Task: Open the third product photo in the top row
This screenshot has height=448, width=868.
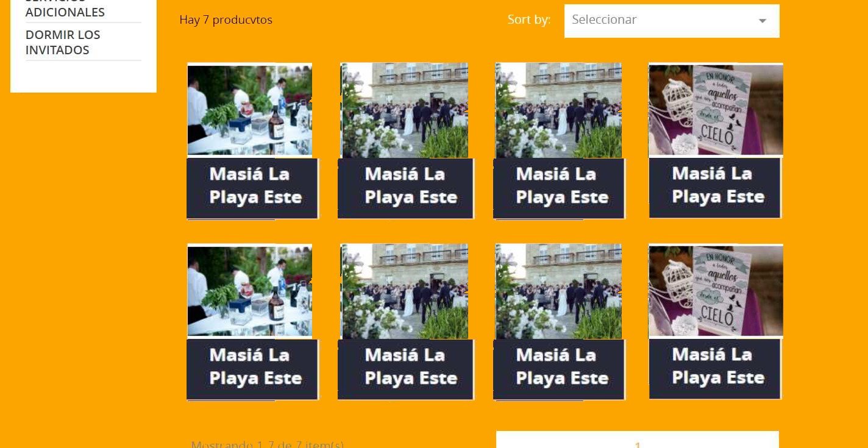Action: [x=558, y=110]
